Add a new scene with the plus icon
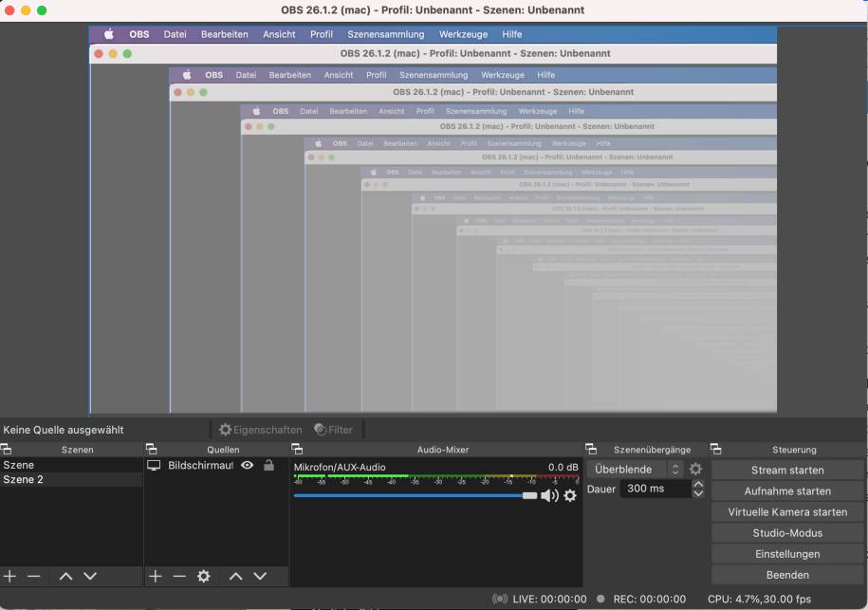This screenshot has height=610, width=868. [x=9, y=576]
